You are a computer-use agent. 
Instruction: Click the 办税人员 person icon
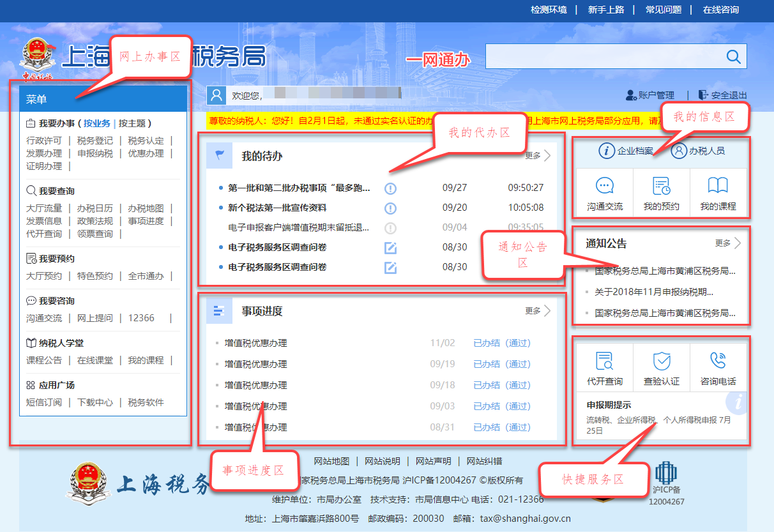(x=679, y=151)
